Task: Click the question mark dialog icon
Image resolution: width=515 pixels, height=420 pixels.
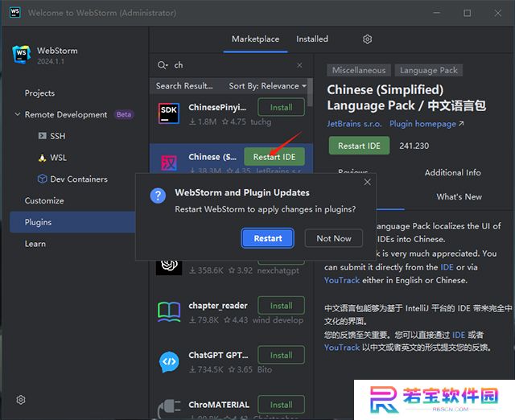Action: (x=158, y=196)
